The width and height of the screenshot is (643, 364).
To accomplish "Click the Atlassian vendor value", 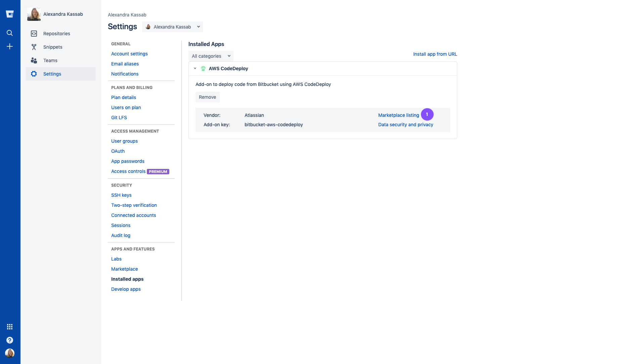I will point(254,115).
